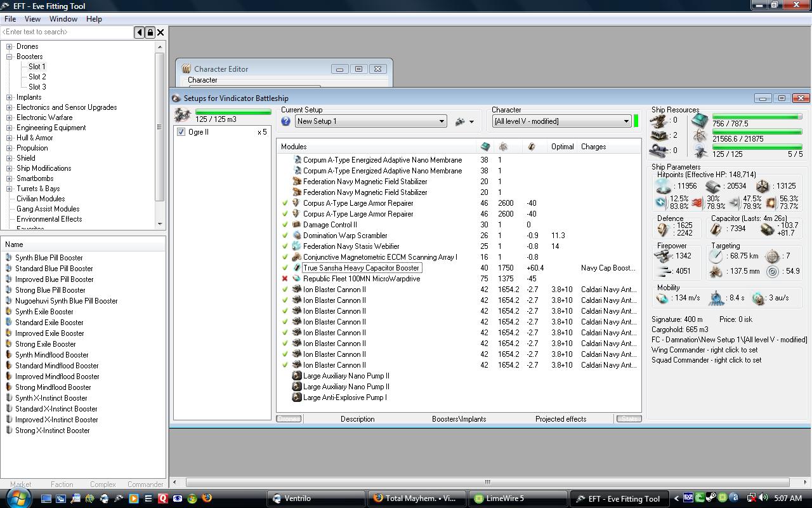Open the dropdown arrow next to the ship icon button
This screenshot has width=812, height=508.
[x=471, y=122]
